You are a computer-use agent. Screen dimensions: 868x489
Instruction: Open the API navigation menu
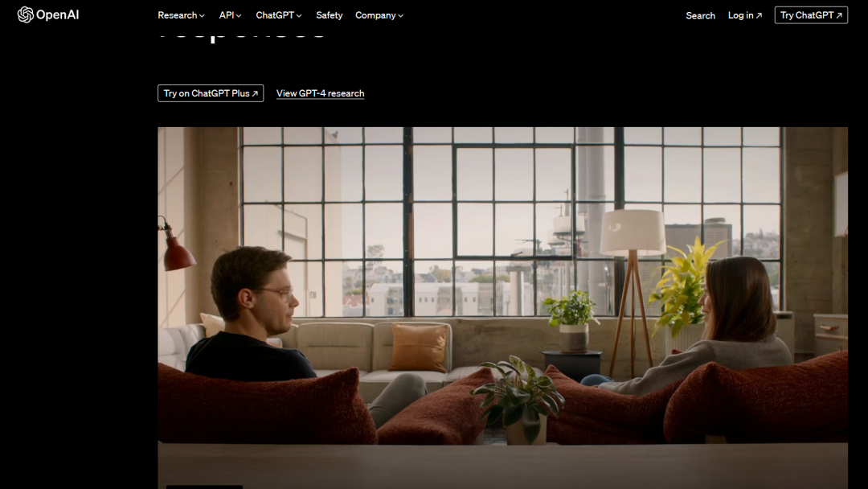(x=226, y=15)
